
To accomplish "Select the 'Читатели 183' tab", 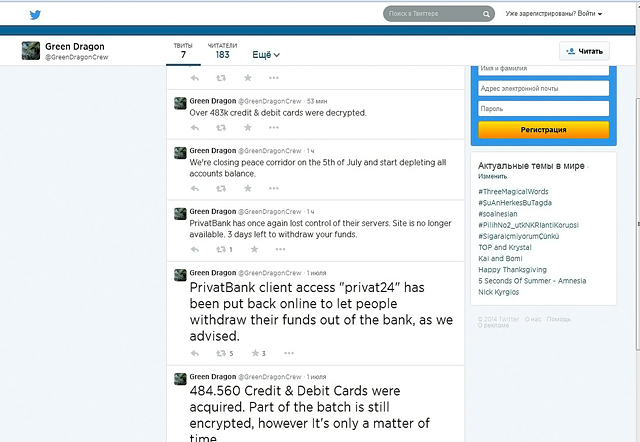I will pyautogui.click(x=222, y=51).
